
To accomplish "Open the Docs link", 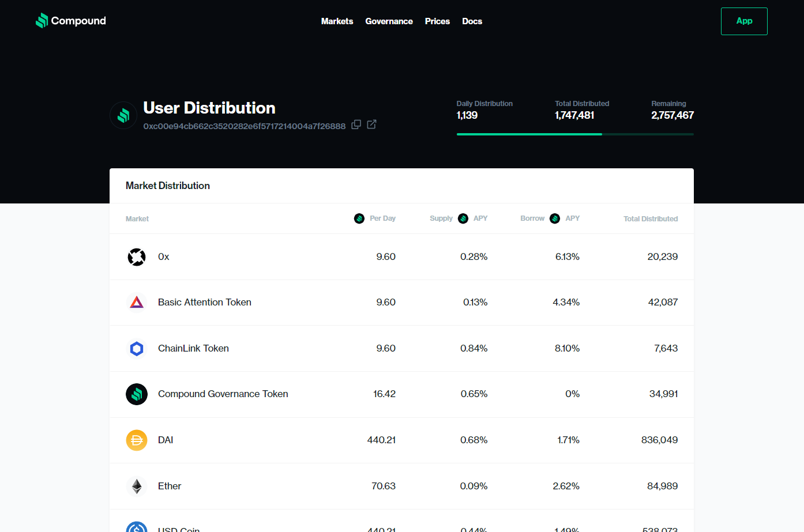I will 472,21.
